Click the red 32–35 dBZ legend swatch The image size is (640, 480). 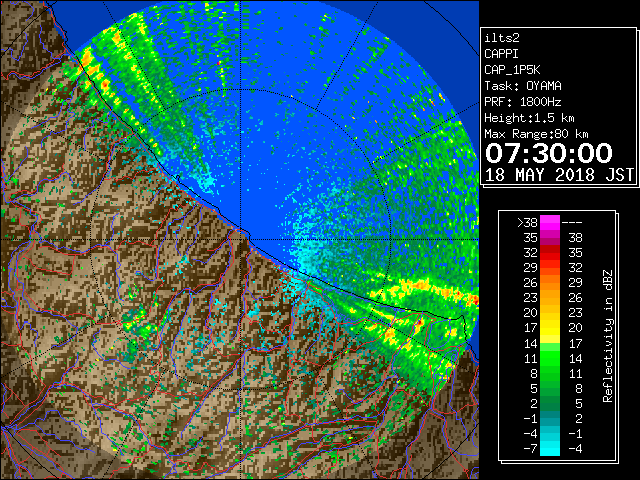[550, 253]
